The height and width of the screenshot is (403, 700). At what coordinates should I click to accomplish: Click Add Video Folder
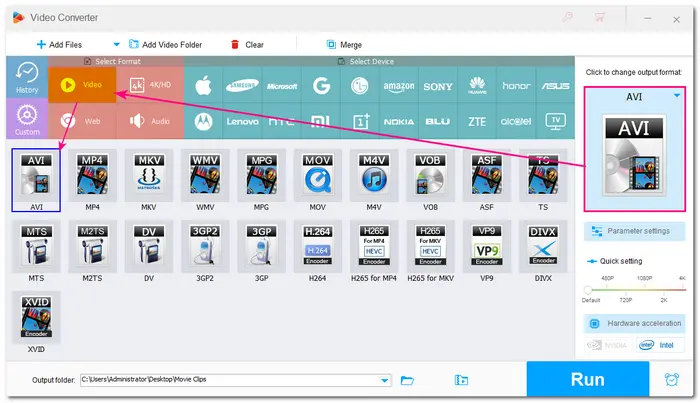click(x=166, y=45)
